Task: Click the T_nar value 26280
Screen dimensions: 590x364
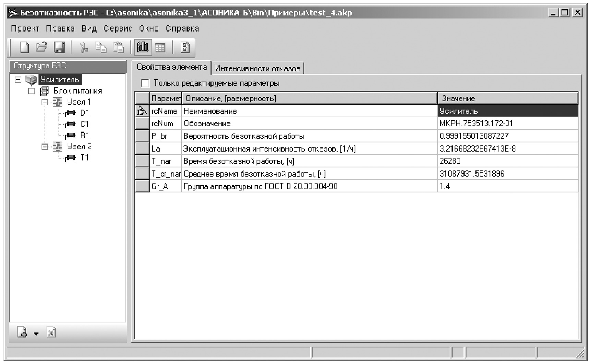Action: (x=508, y=161)
